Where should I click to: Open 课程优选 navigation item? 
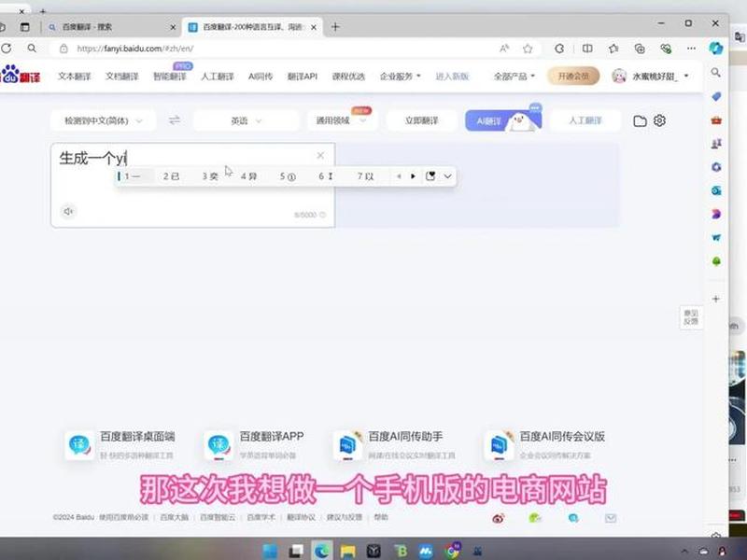348,77
